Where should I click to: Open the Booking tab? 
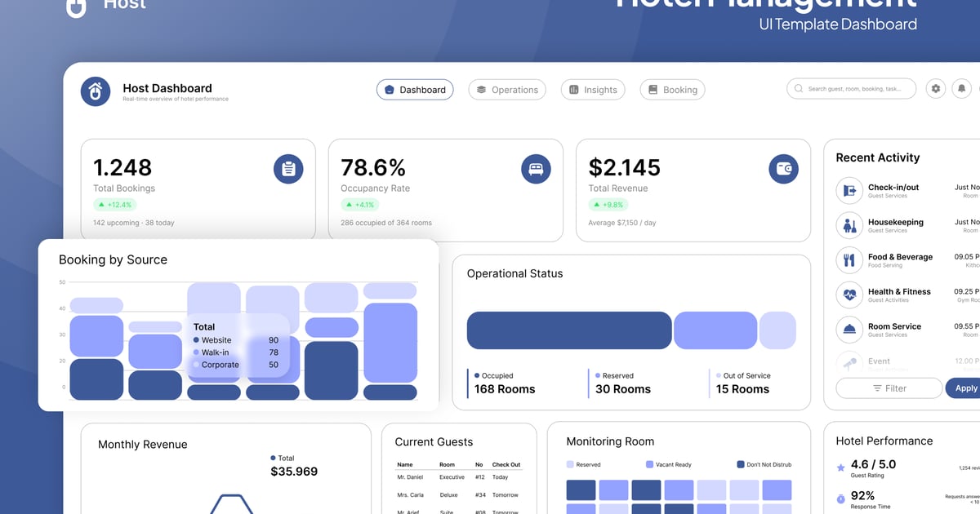coord(672,90)
